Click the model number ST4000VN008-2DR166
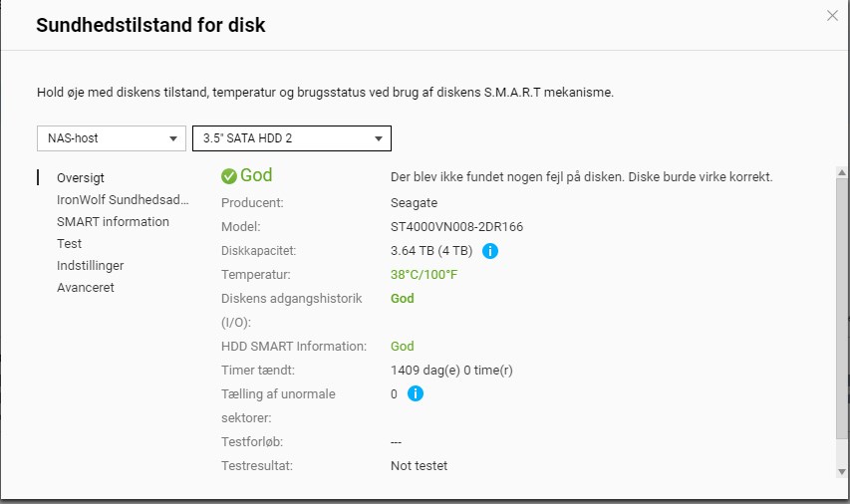Viewport: 850px width, 504px height. coord(456,226)
